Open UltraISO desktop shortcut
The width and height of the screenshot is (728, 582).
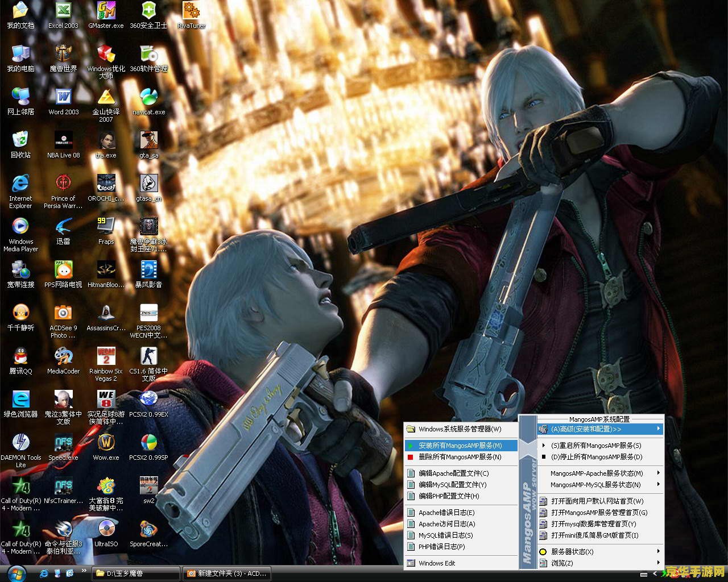pyautogui.click(x=106, y=533)
